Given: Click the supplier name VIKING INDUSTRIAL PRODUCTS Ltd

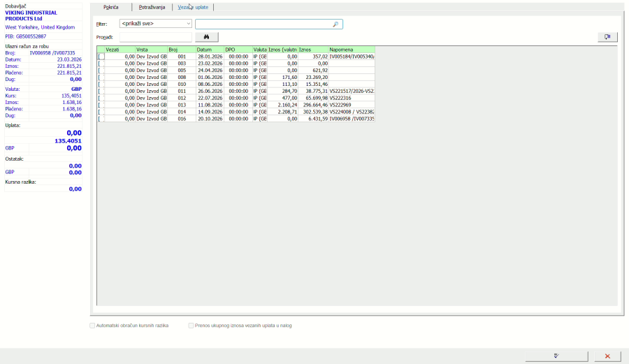Looking at the screenshot, I should click(31, 15).
